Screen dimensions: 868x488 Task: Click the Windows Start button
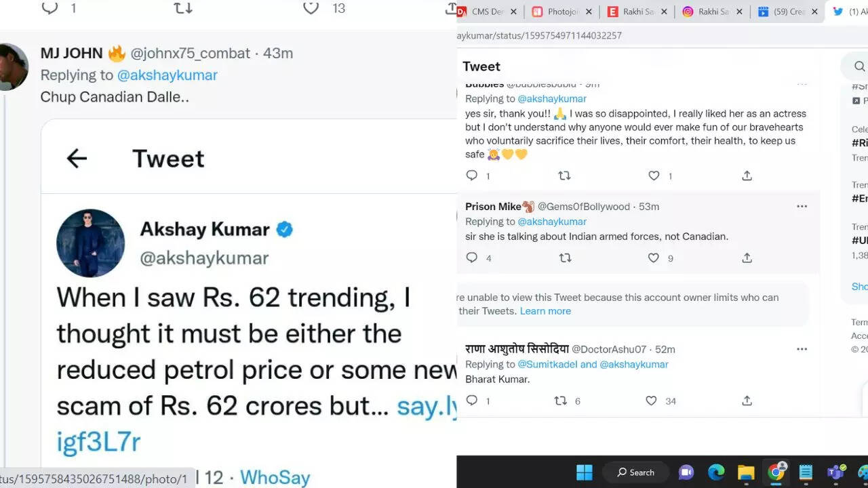click(584, 472)
